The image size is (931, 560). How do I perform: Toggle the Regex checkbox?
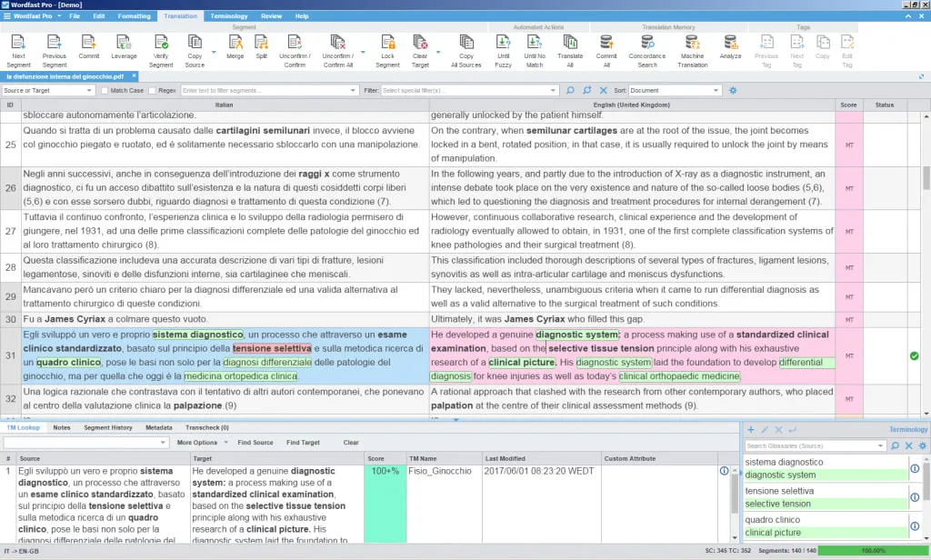(152, 91)
